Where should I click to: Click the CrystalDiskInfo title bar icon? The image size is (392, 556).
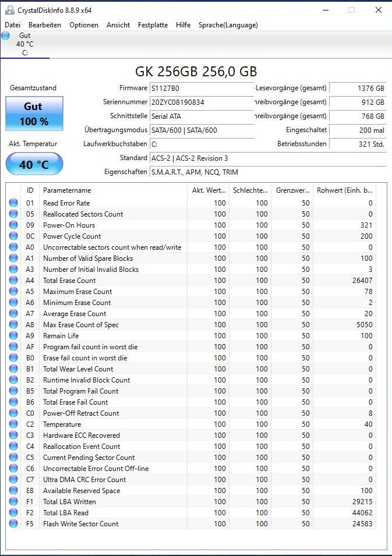click(x=9, y=10)
